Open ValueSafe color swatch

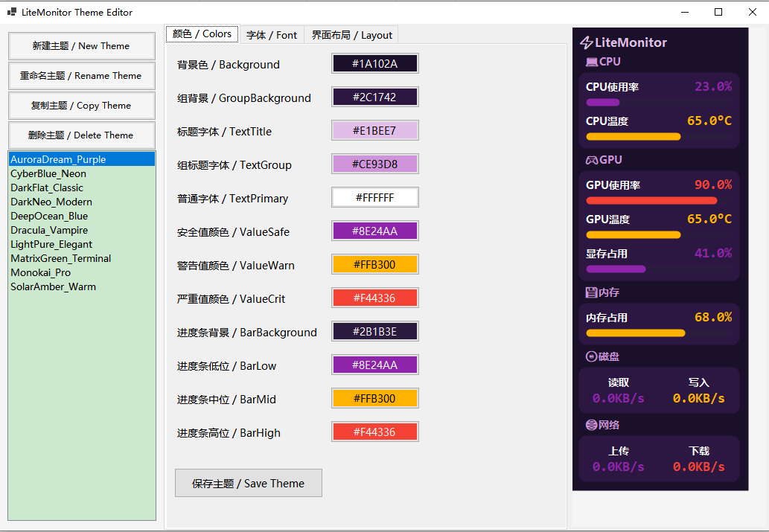375,231
